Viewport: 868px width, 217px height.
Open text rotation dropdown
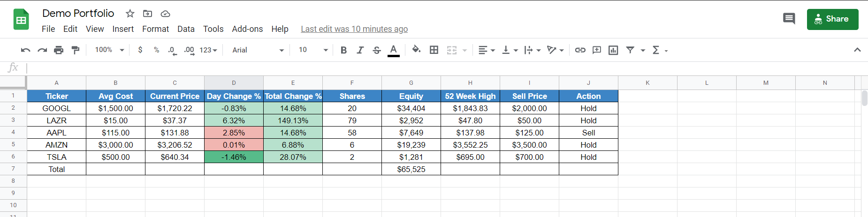tap(556, 50)
